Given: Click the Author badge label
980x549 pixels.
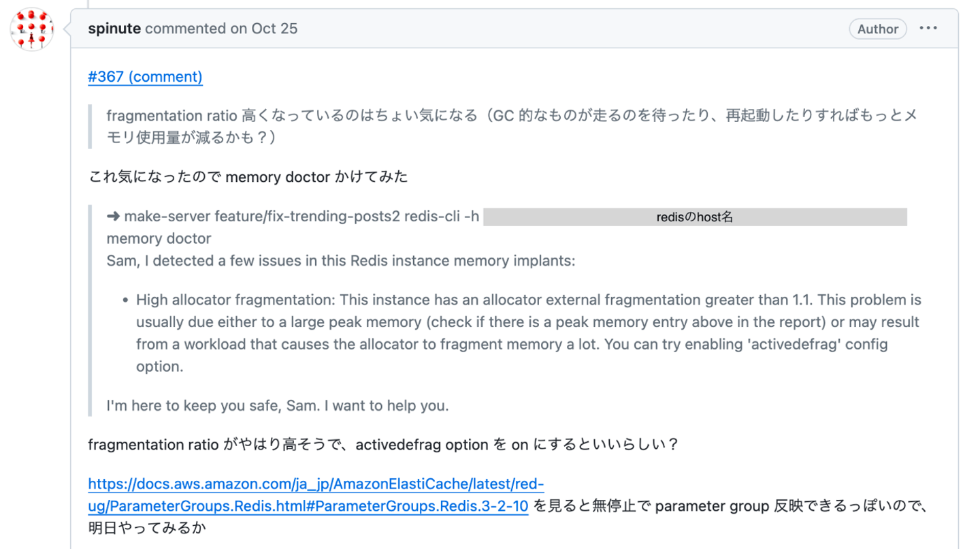Looking at the screenshot, I should (877, 29).
